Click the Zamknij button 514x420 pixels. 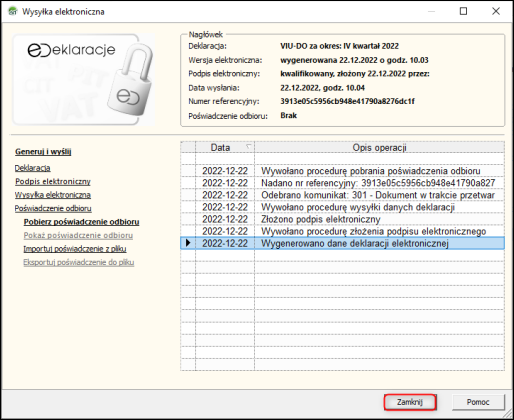click(410, 402)
